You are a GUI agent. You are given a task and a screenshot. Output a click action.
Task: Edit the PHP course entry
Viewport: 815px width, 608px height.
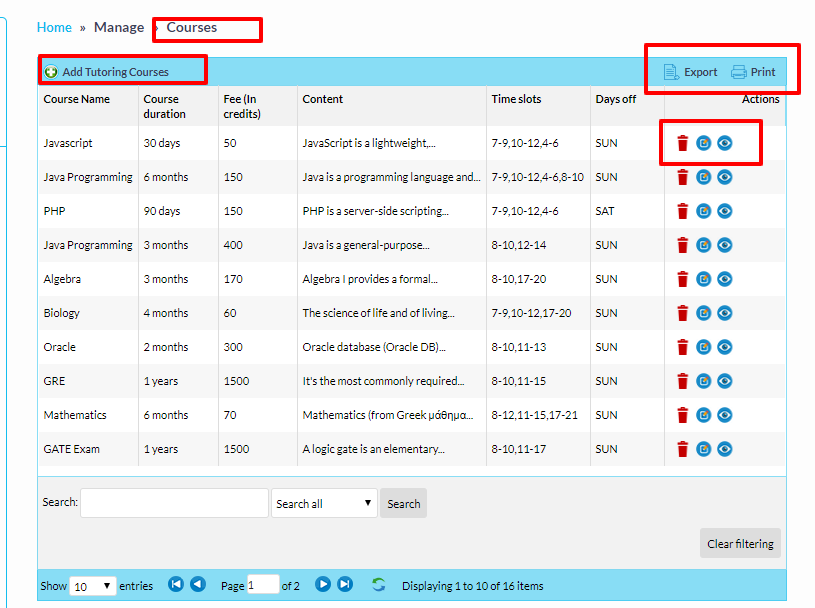[704, 211]
